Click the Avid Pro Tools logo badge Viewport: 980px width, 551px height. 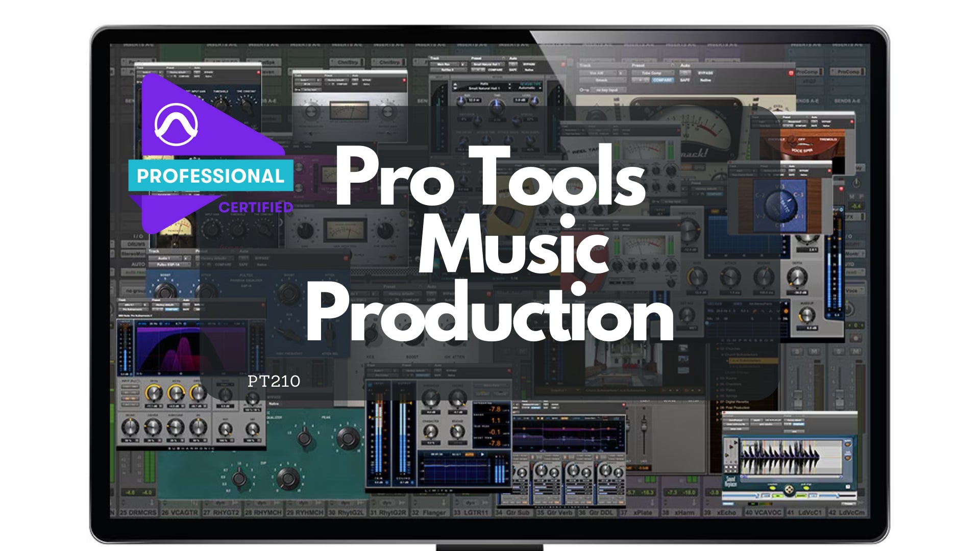point(176,124)
